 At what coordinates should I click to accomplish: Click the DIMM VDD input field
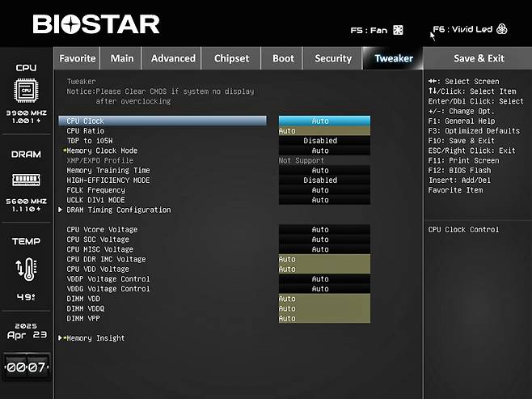(324, 299)
